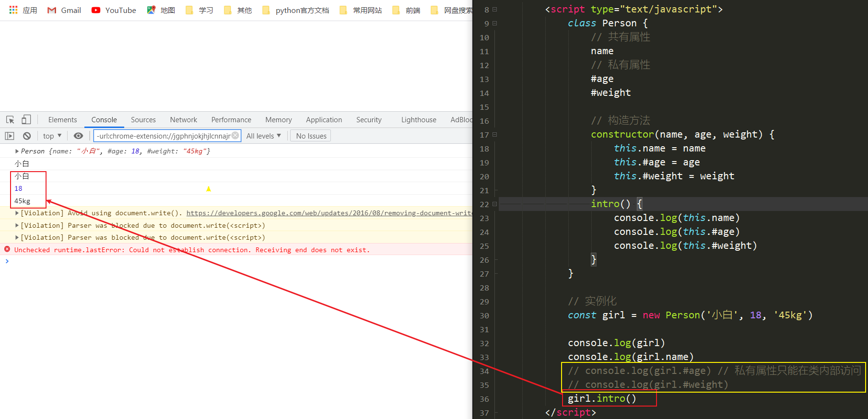Screen dimensions: 868x419
Task: Open the 其他 bookmark folder
Action: pos(238,10)
